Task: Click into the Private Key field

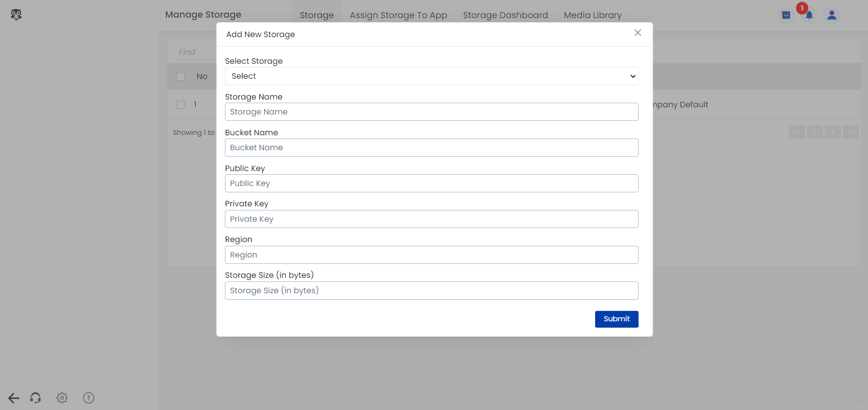Action: tap(431, 219)
